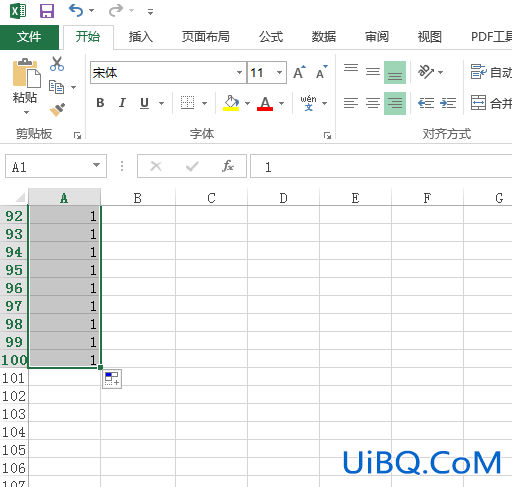
Task: Open the font size 11 dropdown
Action: point(279,72)
